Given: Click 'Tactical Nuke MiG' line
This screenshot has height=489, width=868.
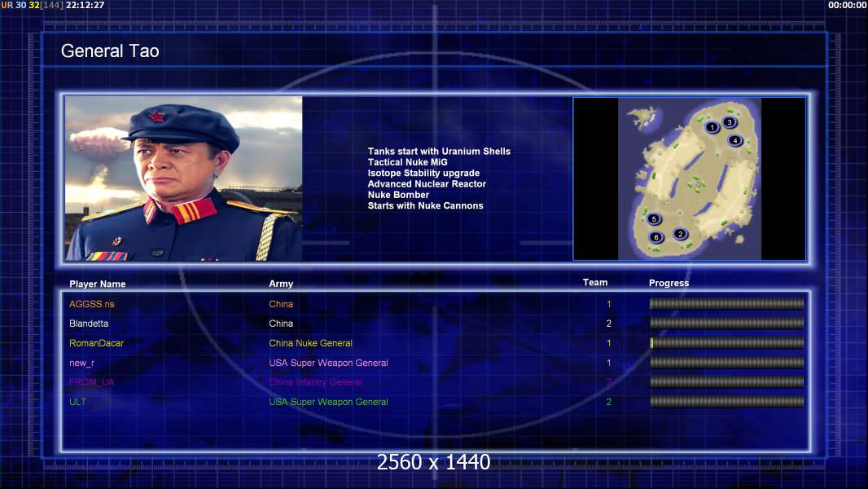Looking at the screenshot, I should [x=407, y=162].
